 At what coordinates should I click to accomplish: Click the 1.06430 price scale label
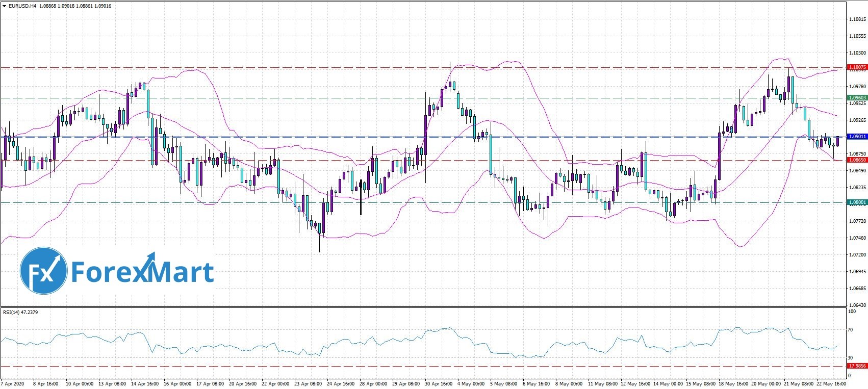pos(857,305)
